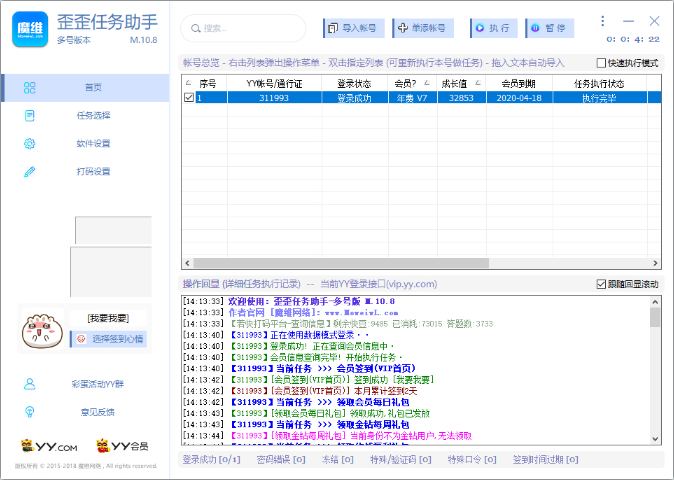Click the bun mascot avatar
The width and height of the screenshot is (674, 480).
tap(42, 331)
